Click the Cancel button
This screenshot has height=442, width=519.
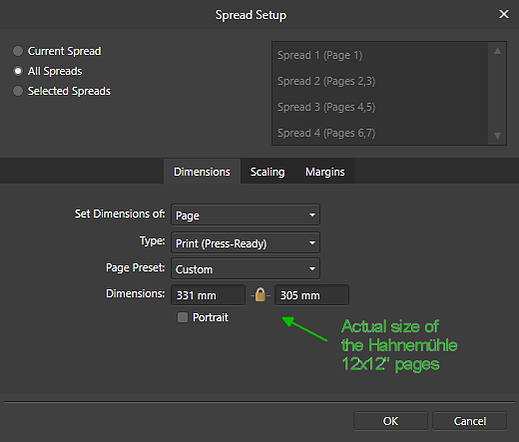[470, 421]
